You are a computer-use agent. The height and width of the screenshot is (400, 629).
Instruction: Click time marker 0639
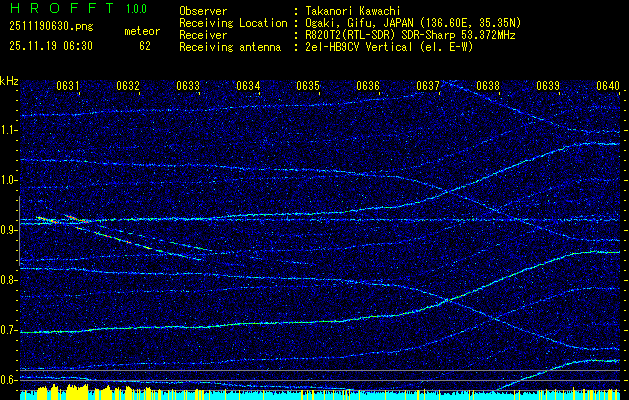pos(548,85)
